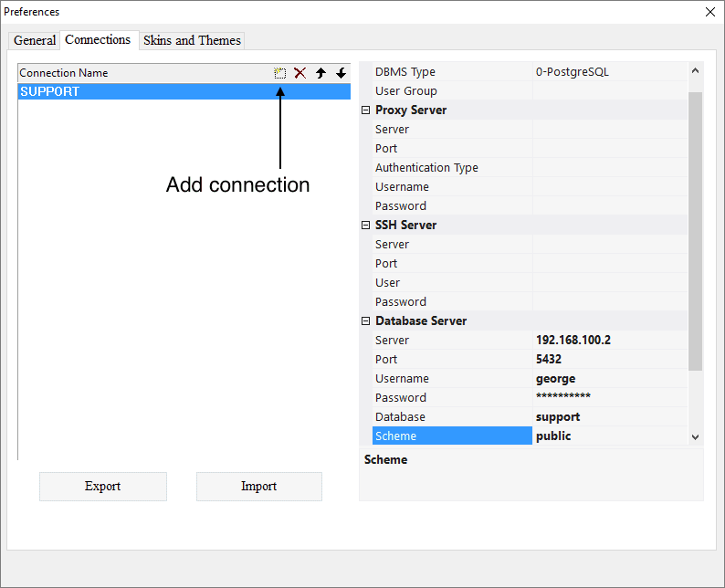Collapse the Proxy Server section

366,110
